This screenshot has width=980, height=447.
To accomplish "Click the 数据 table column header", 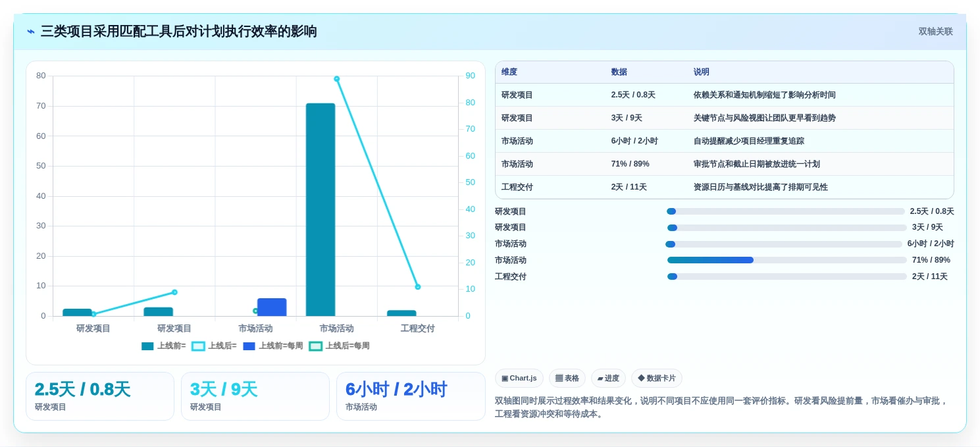I will [619, 72].
